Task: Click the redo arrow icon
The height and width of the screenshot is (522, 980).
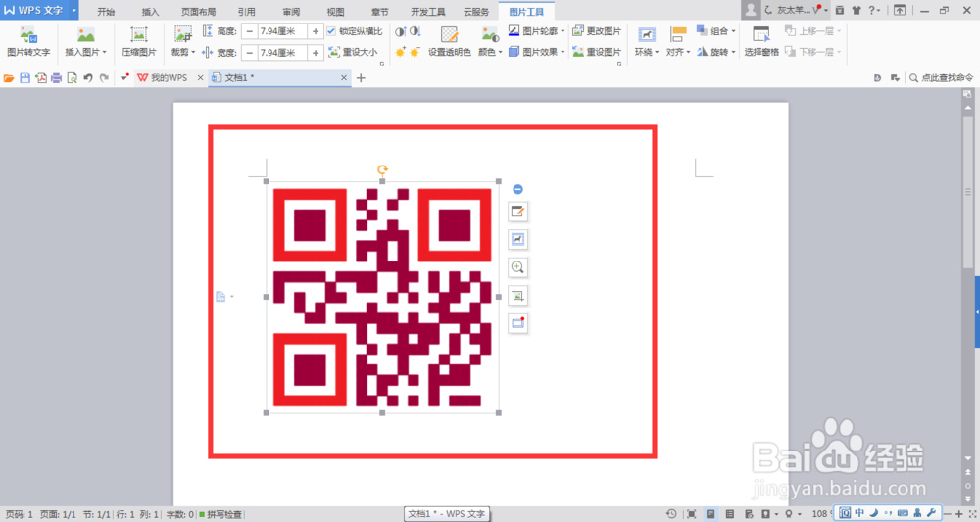Action: coord(104,78)
